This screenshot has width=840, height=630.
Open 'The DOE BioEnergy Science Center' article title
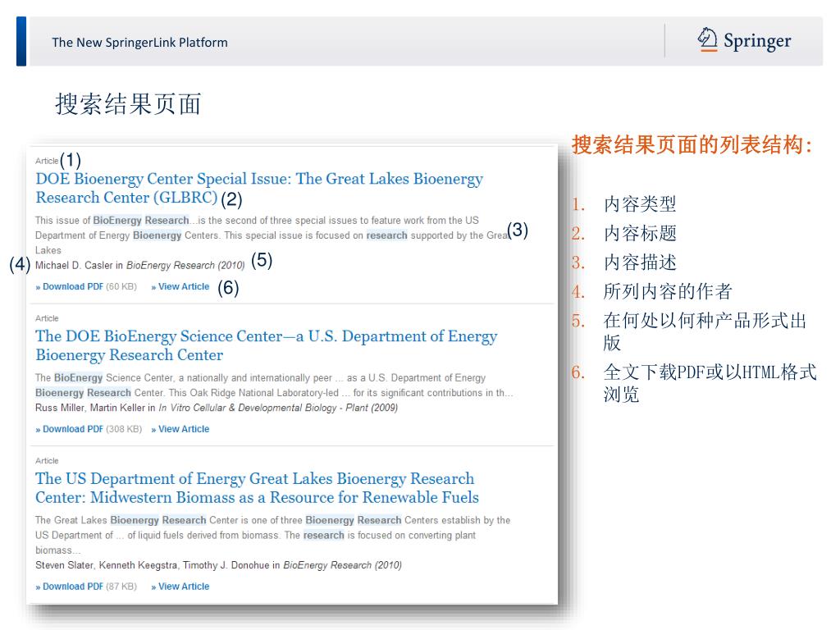pos(267,345)
